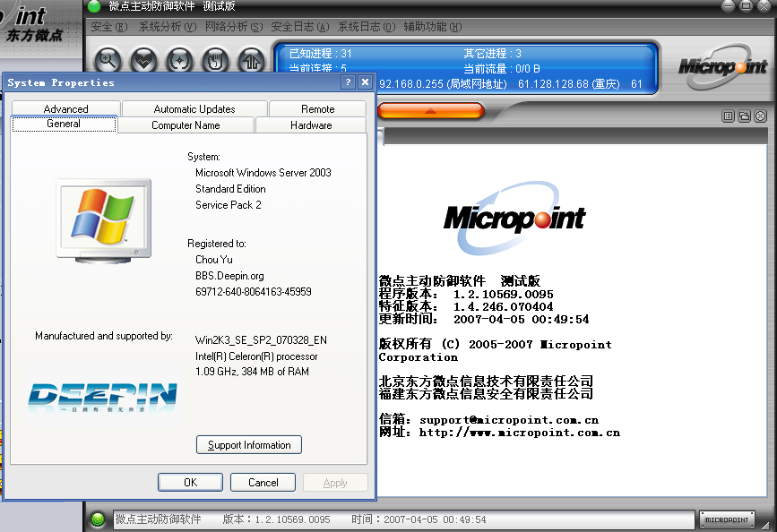This screenshot has width=777, height=532.
Task: Click the Micropoint window menu-style middle title button
Action: [x=746, y=6]
